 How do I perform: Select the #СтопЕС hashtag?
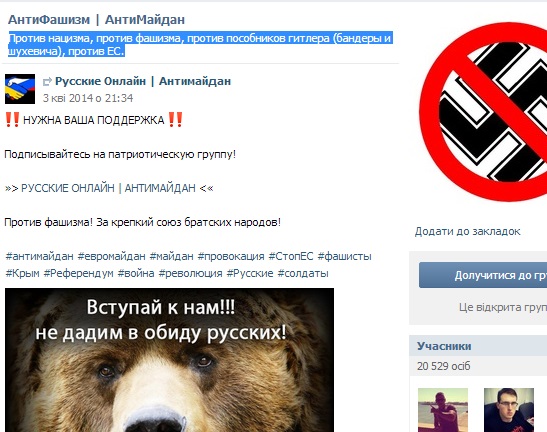(291, 256)
